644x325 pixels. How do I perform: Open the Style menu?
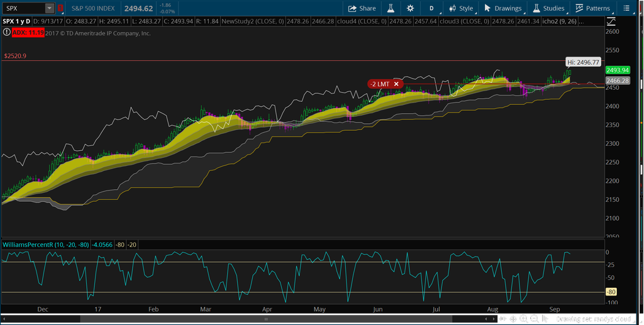pos(461,8)
